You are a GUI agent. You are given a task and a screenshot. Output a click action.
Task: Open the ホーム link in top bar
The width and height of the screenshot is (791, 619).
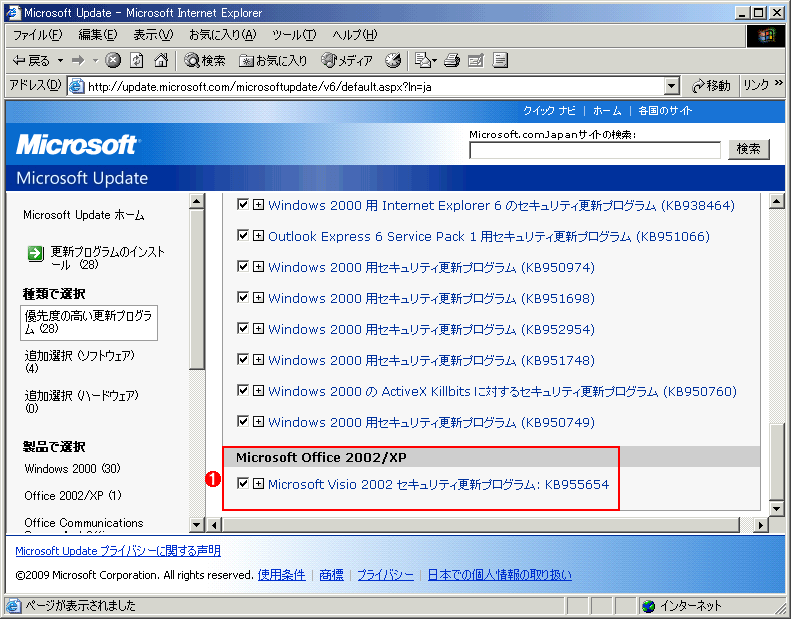click(x=607, y=110)
